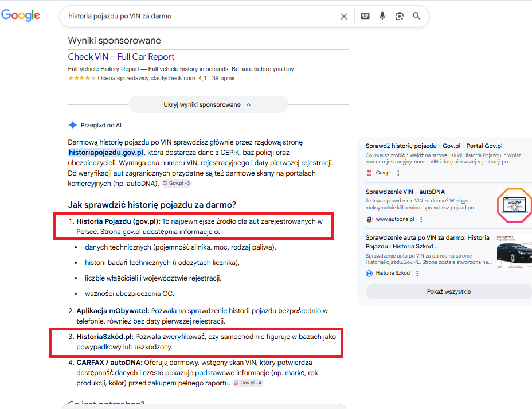Open three-dot menu next to Gov.pl source
Screen dimensions: 532x409
point(398,173)
